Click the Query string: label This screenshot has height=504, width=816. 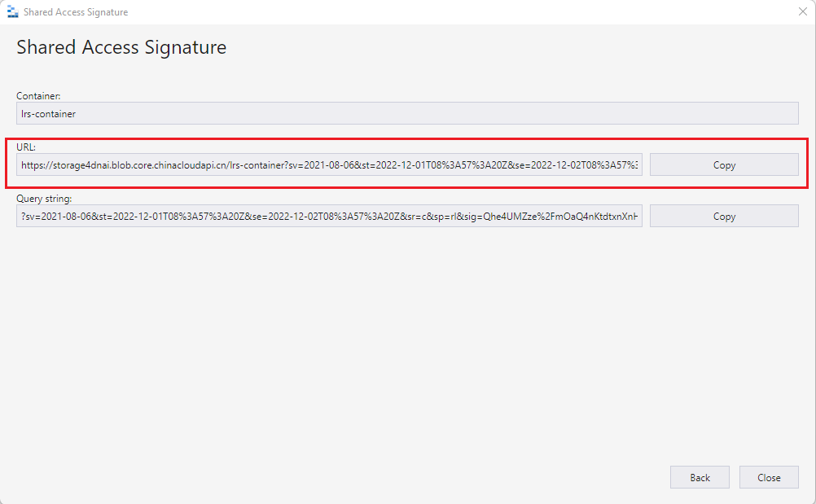coord(47,198)
